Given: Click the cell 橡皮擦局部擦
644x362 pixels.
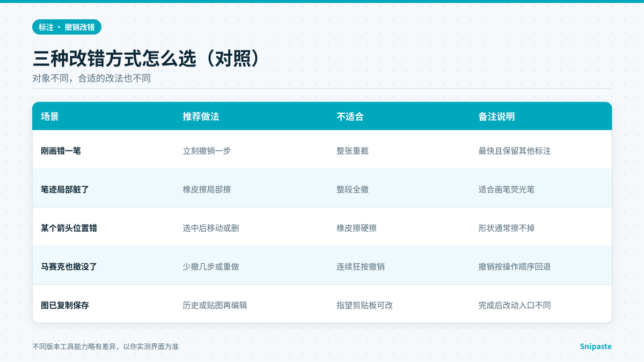Looking at the screenshot, I should (207, 189).
